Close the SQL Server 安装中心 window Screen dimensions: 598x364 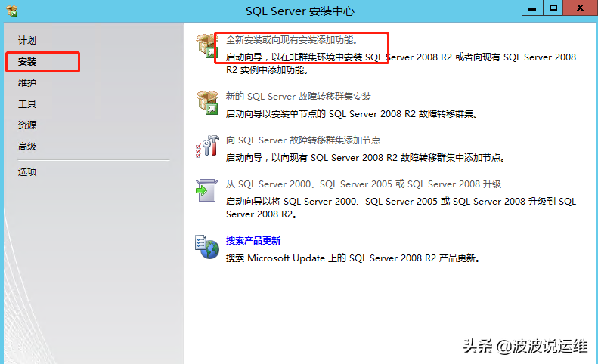(581, 8)
